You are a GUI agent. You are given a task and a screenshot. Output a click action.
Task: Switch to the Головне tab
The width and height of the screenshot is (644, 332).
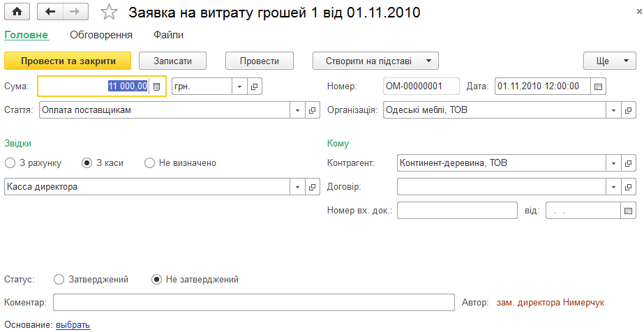pos(27,36)
